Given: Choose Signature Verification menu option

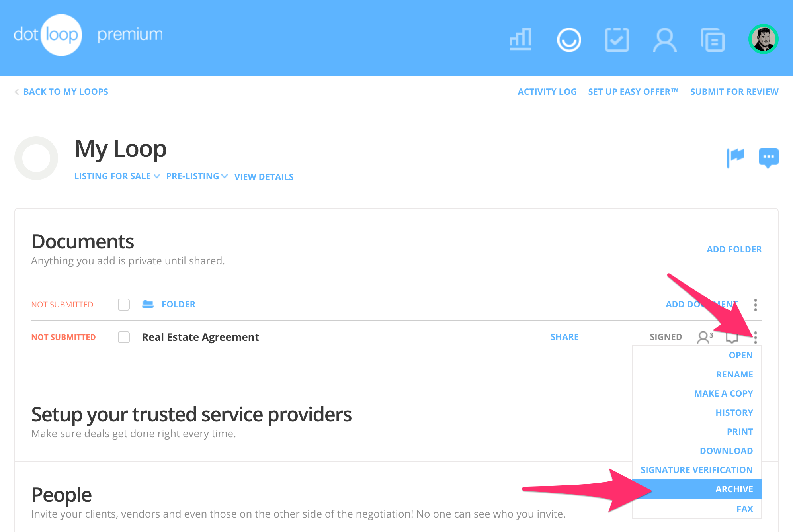Looking at the screenshot, I should tap(696, 470).
